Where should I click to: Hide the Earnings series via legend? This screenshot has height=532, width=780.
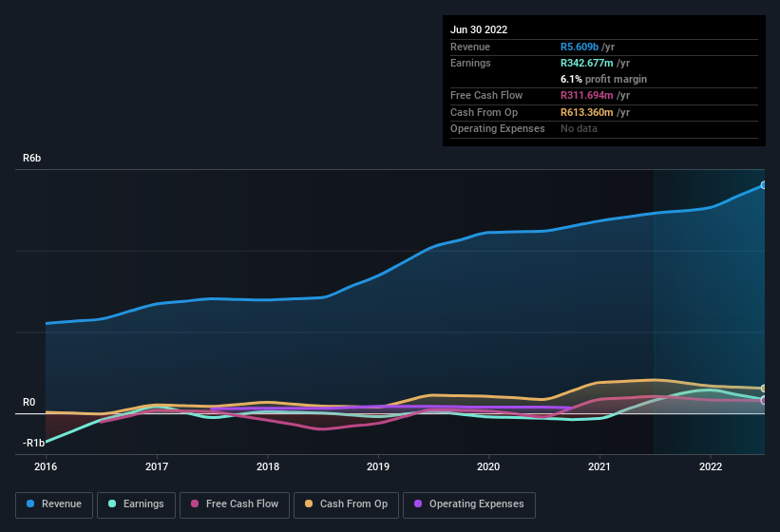coord(135,504)
